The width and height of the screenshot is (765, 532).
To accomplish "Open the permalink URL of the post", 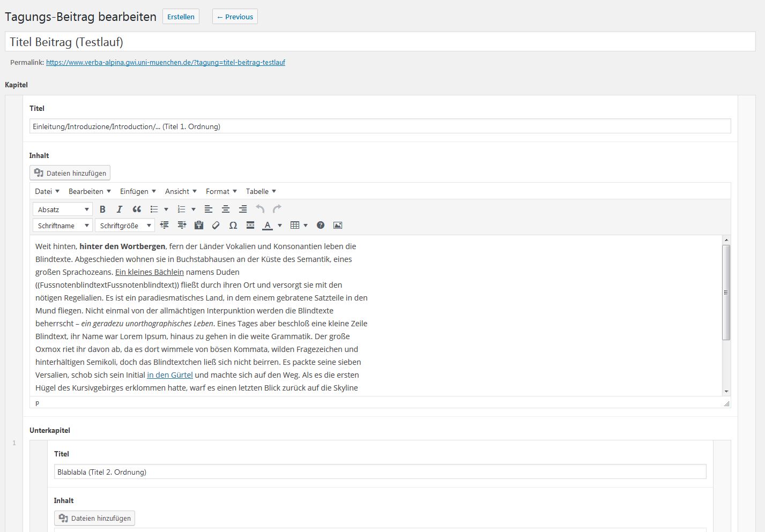I will coord(165,63).
